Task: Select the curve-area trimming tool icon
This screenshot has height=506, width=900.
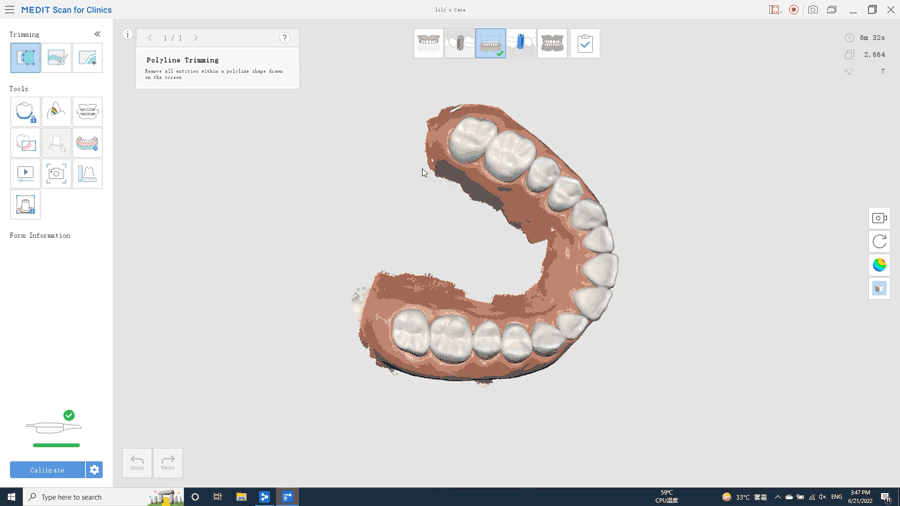Action: click(87, 58)
